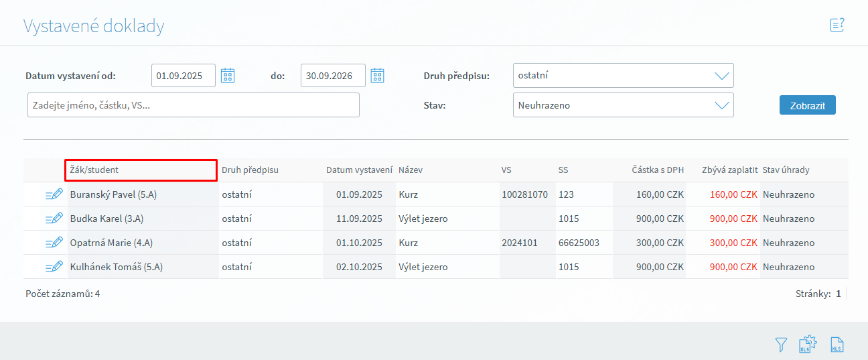Image resolution: width=868 pixels, height=360 pixels.
Task: Open edit icon for Kulhánek Tomáš (5.A)
Action: [54, 267]
